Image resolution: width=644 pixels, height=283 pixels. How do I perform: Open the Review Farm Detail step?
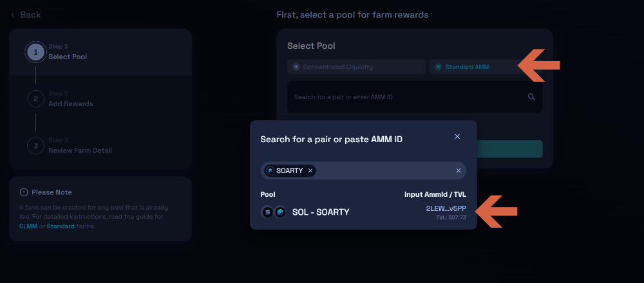tap(80, 151)
